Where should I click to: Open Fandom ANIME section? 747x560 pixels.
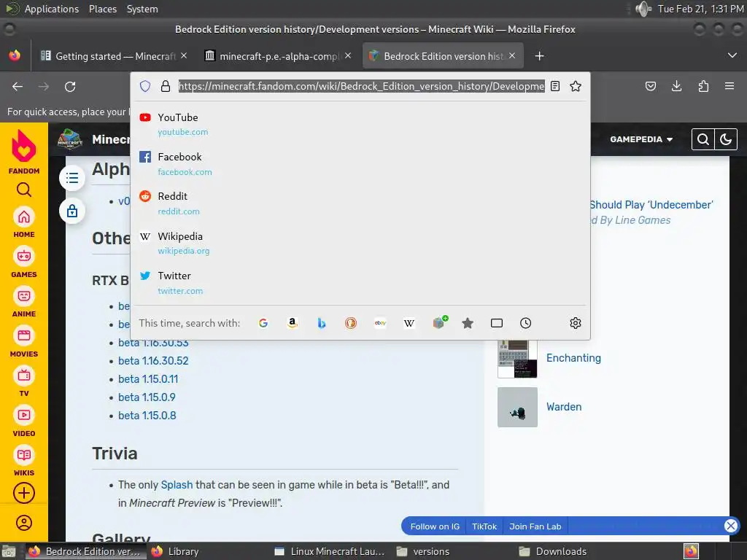[x=24, y=302]
